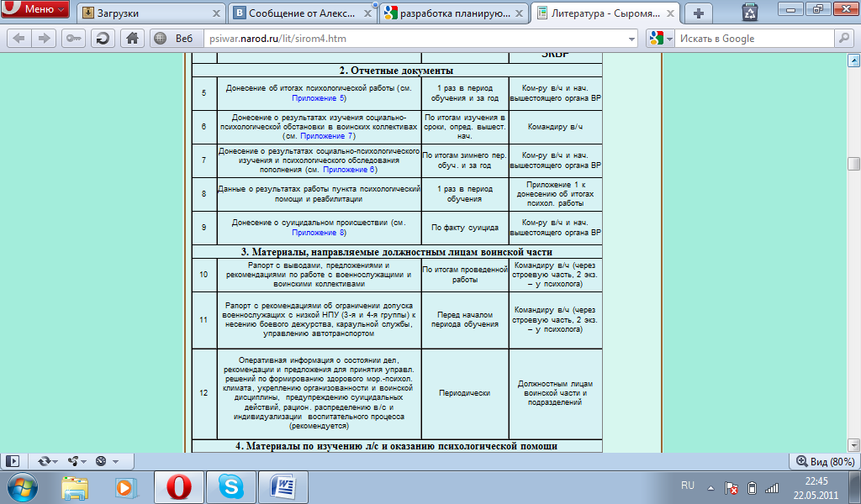Click the Искать в Google search field

pyautogui.click(x=755, y=39)
